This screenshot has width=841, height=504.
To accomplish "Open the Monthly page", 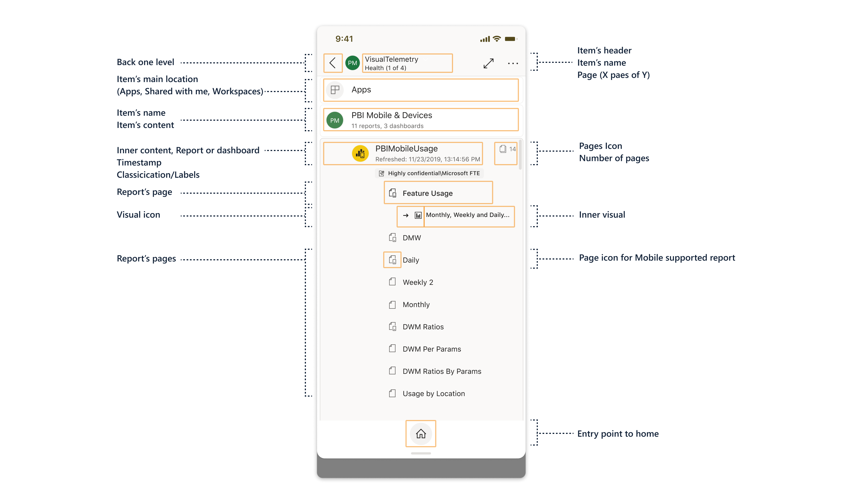I will [416, 305].
